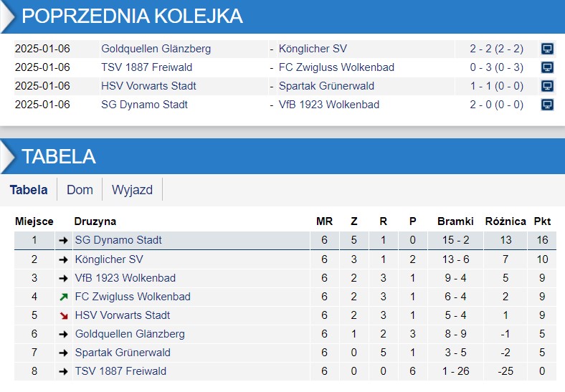This screenshot has width=565, height=392.
Task: Open FC Zwigluss Wolkenbad link in results
Action: coord(336,67)
